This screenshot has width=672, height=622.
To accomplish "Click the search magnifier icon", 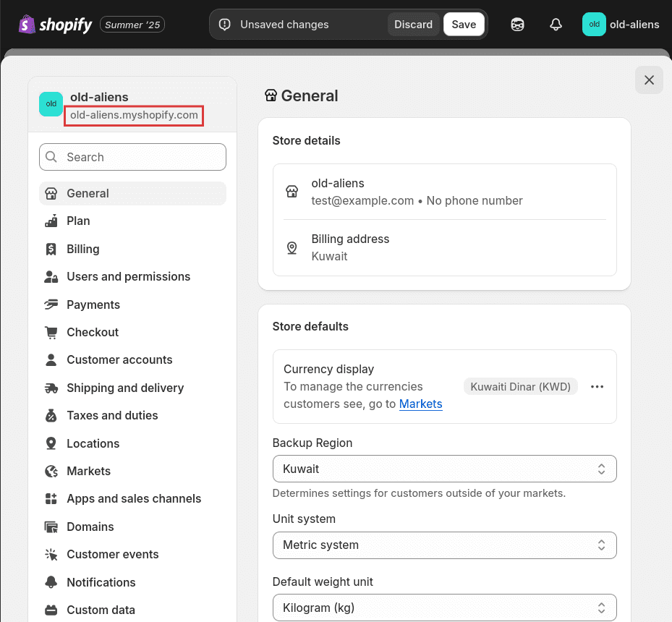I will 51,157.
